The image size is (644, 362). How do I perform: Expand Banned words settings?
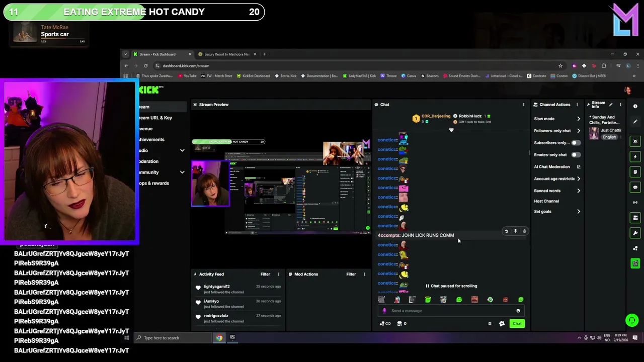click(578, 191)
